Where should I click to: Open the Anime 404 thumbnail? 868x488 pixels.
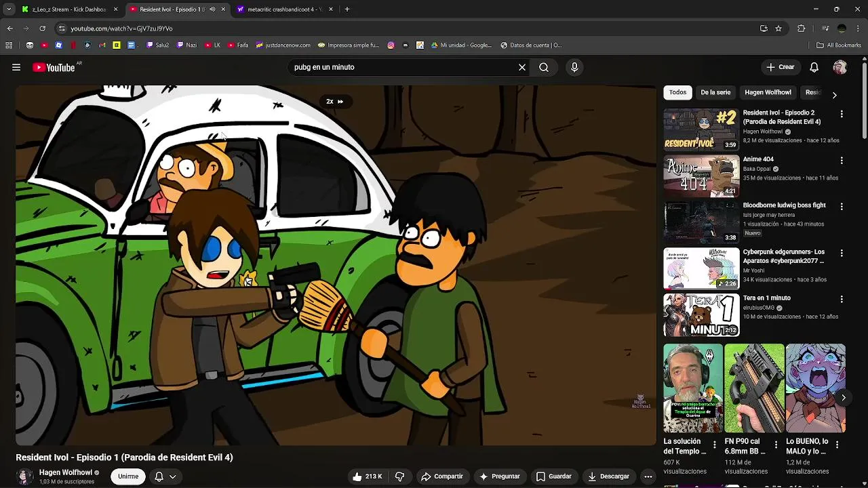701,176
